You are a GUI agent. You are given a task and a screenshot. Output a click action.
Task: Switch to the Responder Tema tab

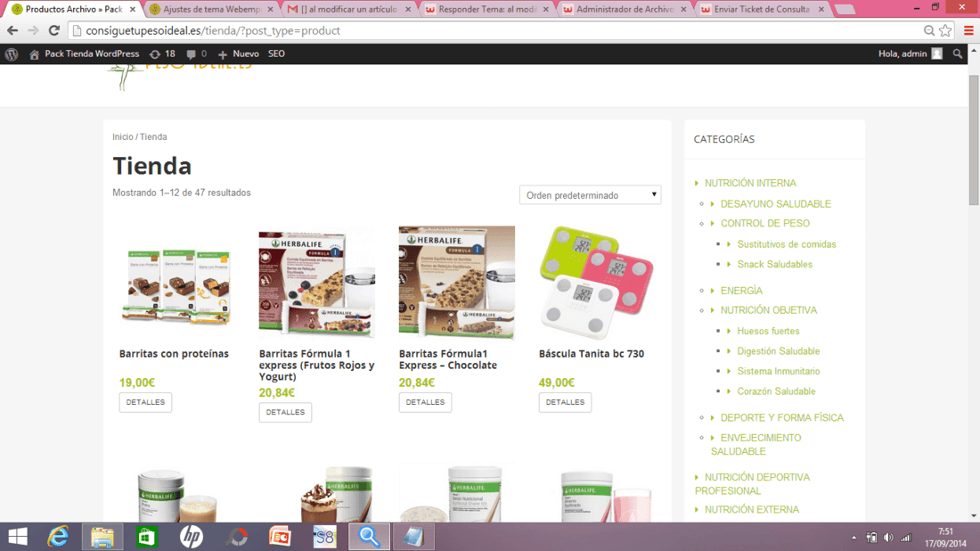pos(486,10)
